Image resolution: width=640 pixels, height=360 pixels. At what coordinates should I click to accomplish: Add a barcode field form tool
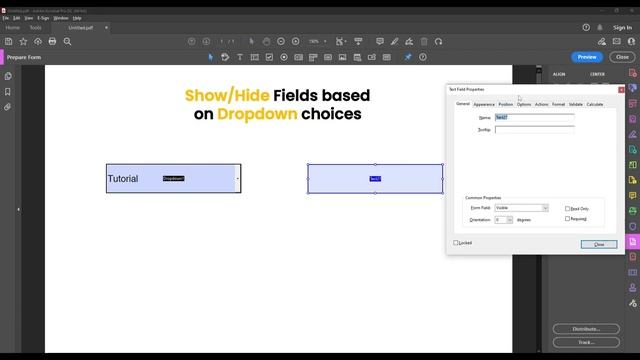[387, 57]
